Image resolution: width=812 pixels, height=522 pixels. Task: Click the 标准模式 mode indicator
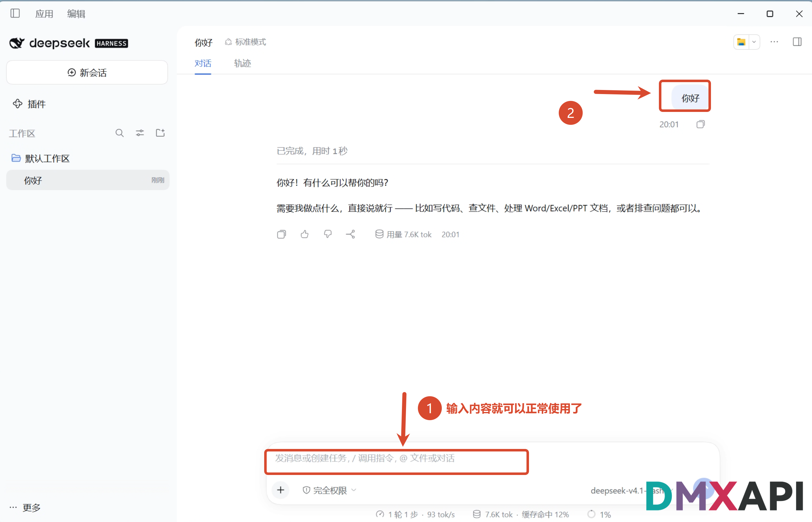[246, 42]
